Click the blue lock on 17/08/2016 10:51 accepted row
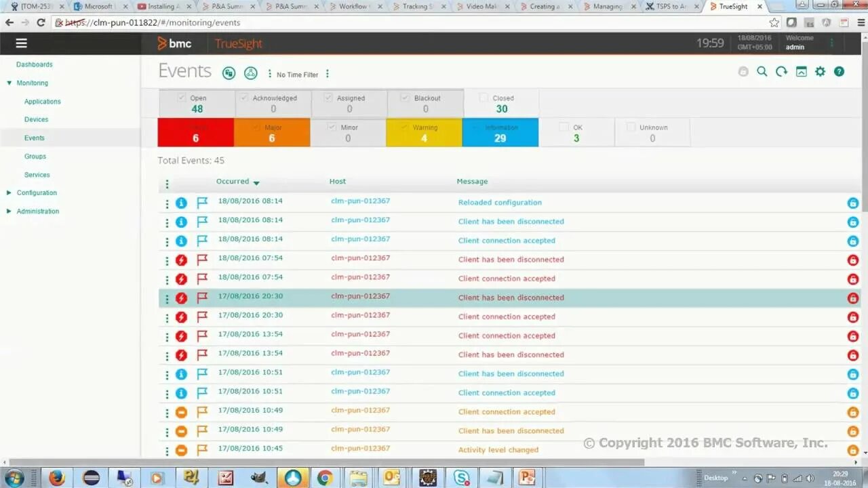Image resolution: width=868 pixels, height=488 pixels. 853,393
